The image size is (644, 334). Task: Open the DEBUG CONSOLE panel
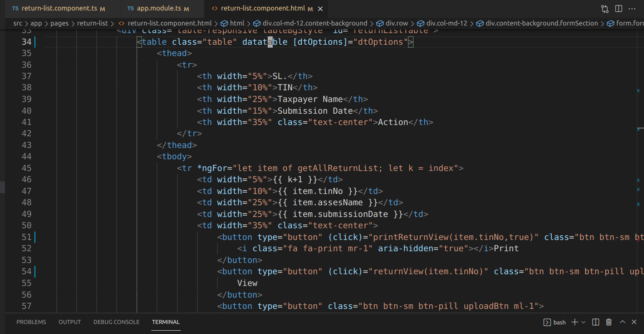[116, 322]
